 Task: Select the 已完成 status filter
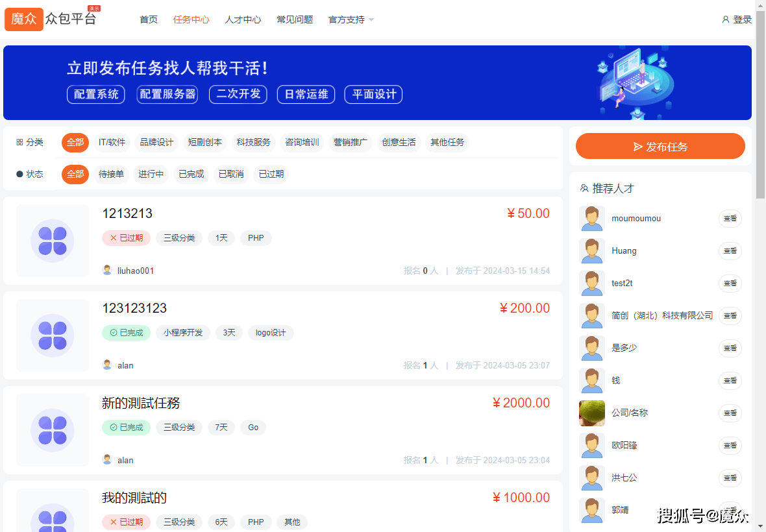[x=191, y=174]
